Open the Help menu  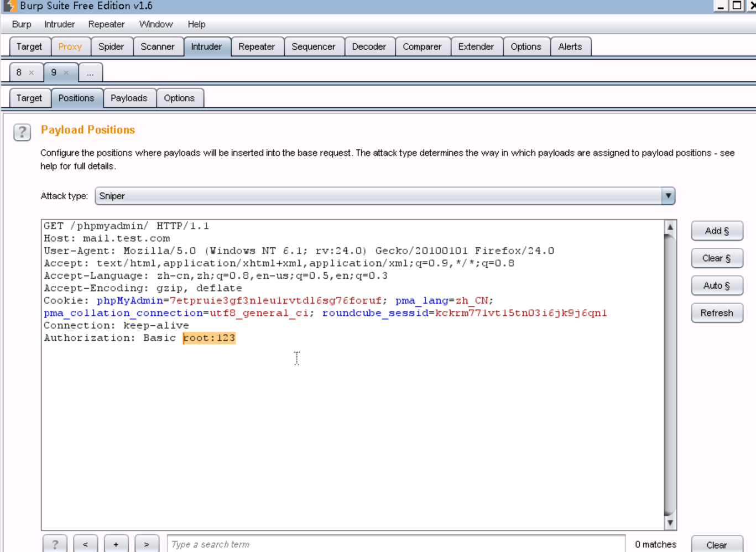tap(196, 24)
